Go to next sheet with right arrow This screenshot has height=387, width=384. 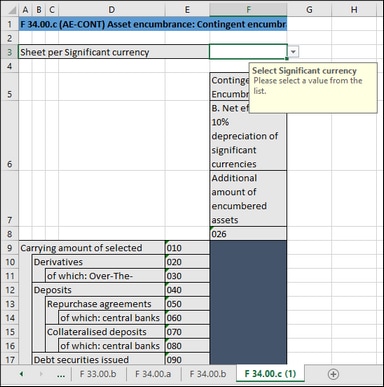[x=41, y=374]
